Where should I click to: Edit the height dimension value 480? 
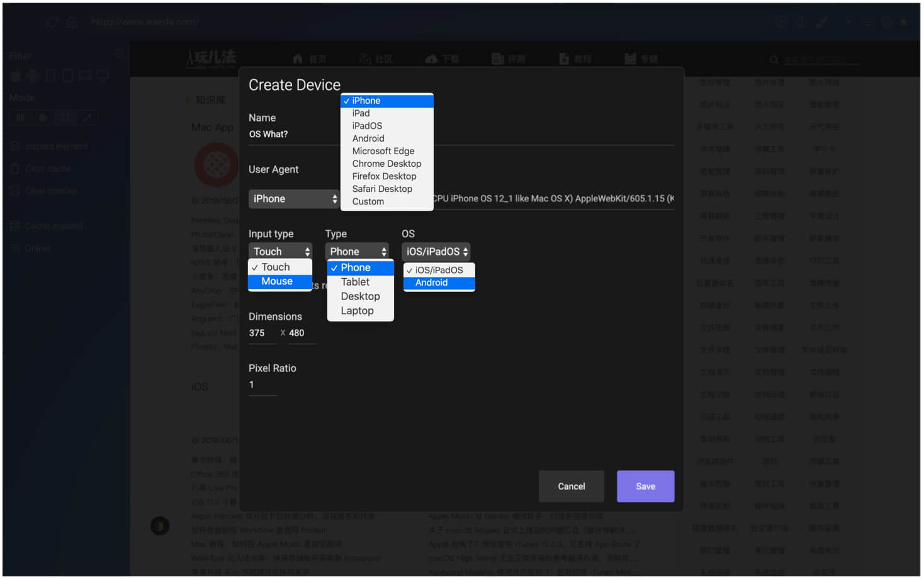303,333
